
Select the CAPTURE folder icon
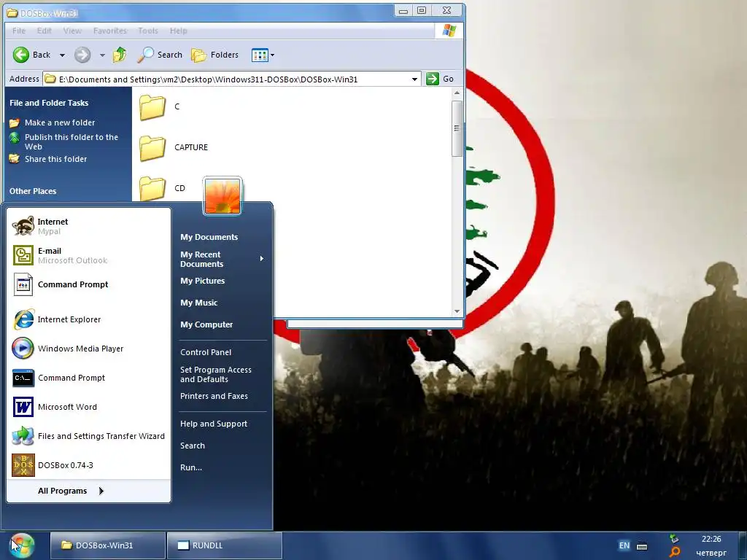pos(152,148)
